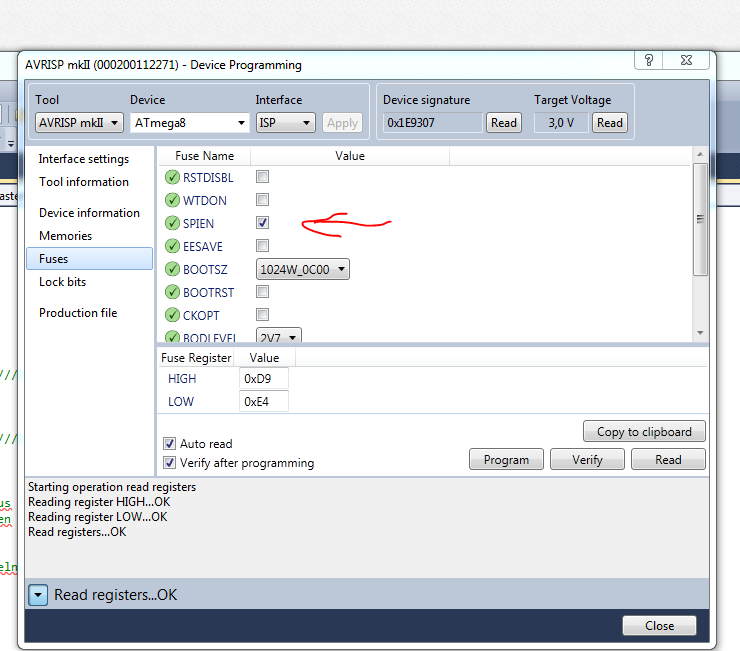The image size is (740, 651).
Task: Click the fuse list scroll-down arrow
Action: tap(700, 333)
